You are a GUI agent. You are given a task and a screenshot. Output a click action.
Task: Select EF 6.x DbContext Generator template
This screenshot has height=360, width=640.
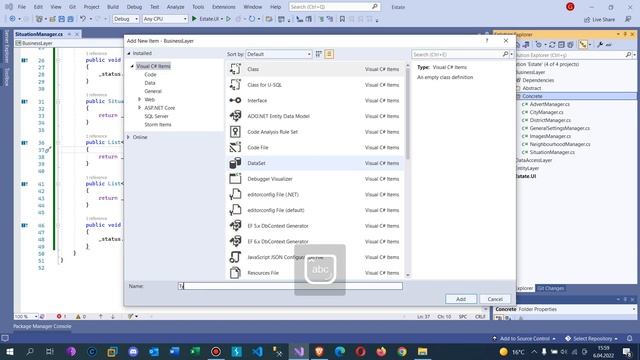tap(315, 241)
